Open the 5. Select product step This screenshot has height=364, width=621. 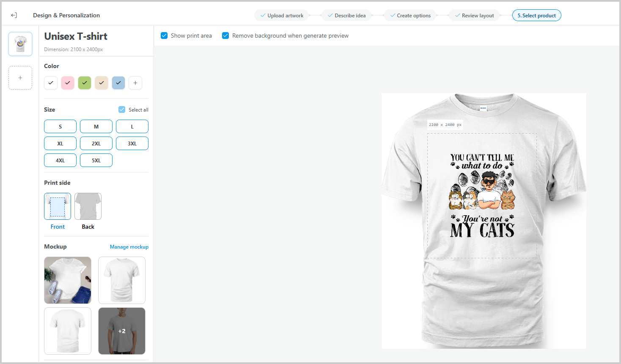[537, 16]
